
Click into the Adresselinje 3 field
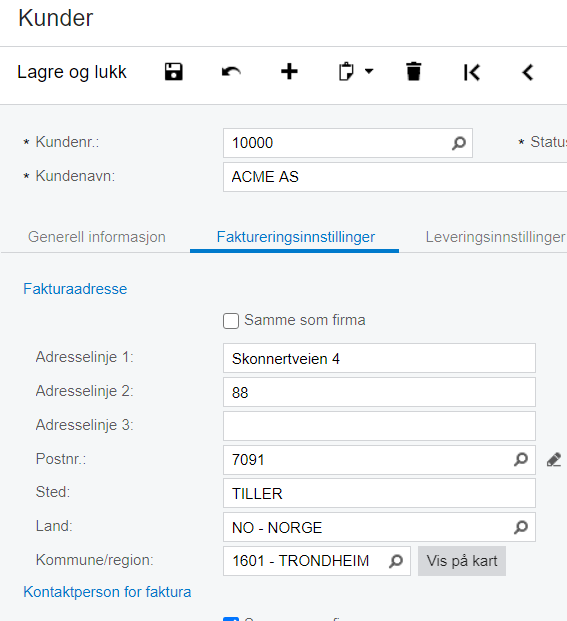click(379, 426)
